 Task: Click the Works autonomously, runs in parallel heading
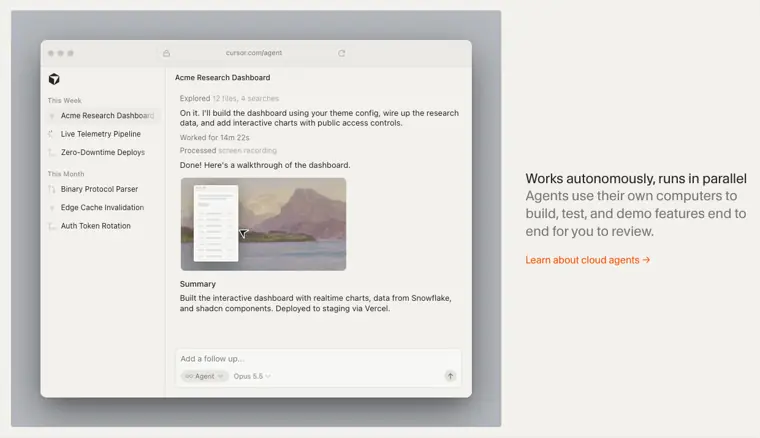click(636, 179)
